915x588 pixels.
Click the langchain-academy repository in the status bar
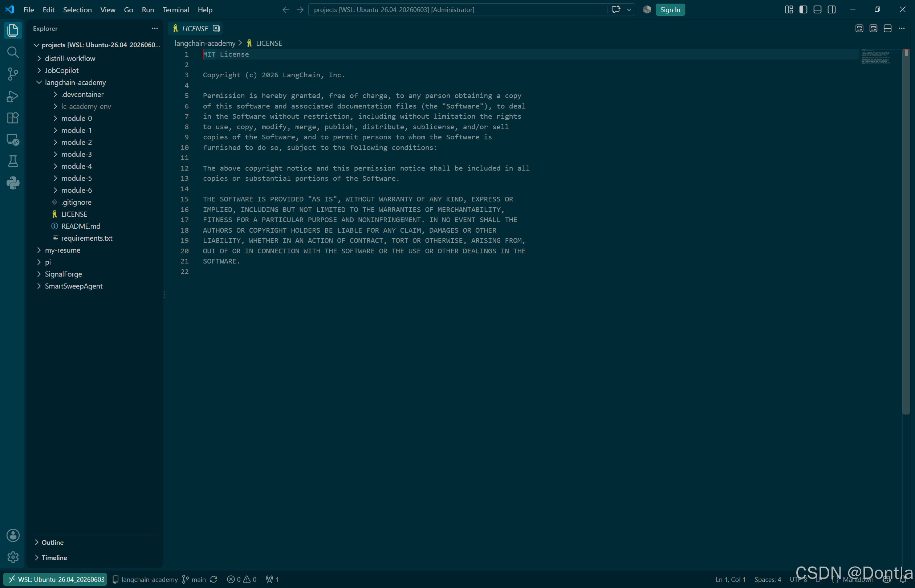coord(145,579)
